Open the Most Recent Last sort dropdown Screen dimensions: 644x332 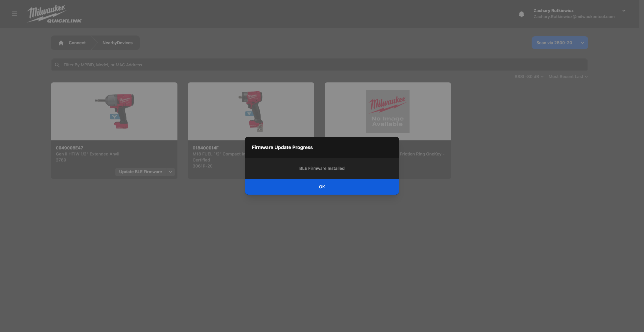568,77
